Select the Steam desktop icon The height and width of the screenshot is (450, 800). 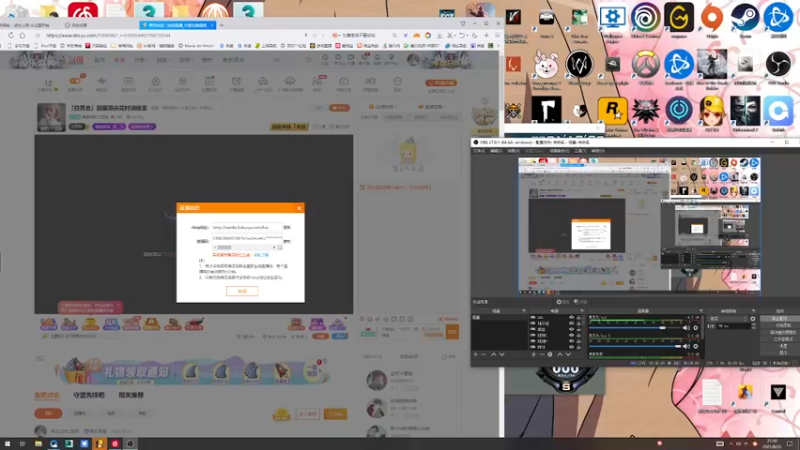click(x=745, y=18)
